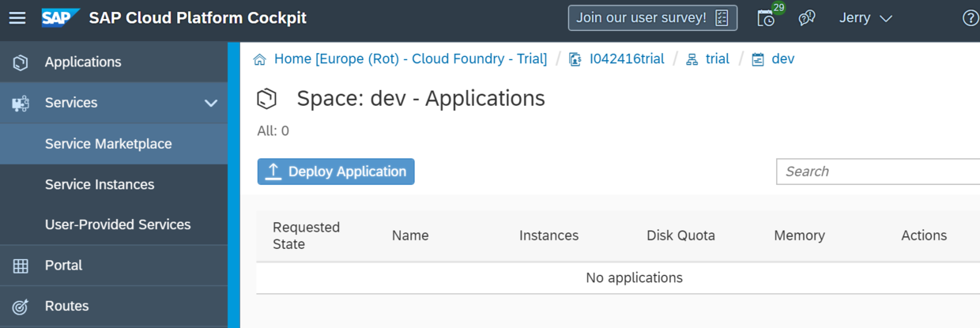Click Deploy Application button
The height and width of the screenshot is (328, 980).
336,172
